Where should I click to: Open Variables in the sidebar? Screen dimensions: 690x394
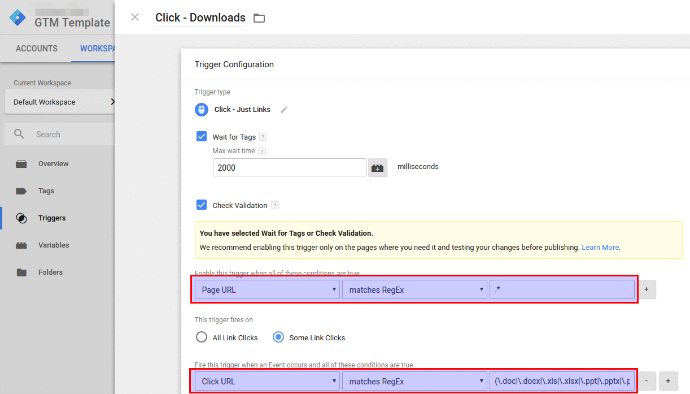[x=54, y=245]
